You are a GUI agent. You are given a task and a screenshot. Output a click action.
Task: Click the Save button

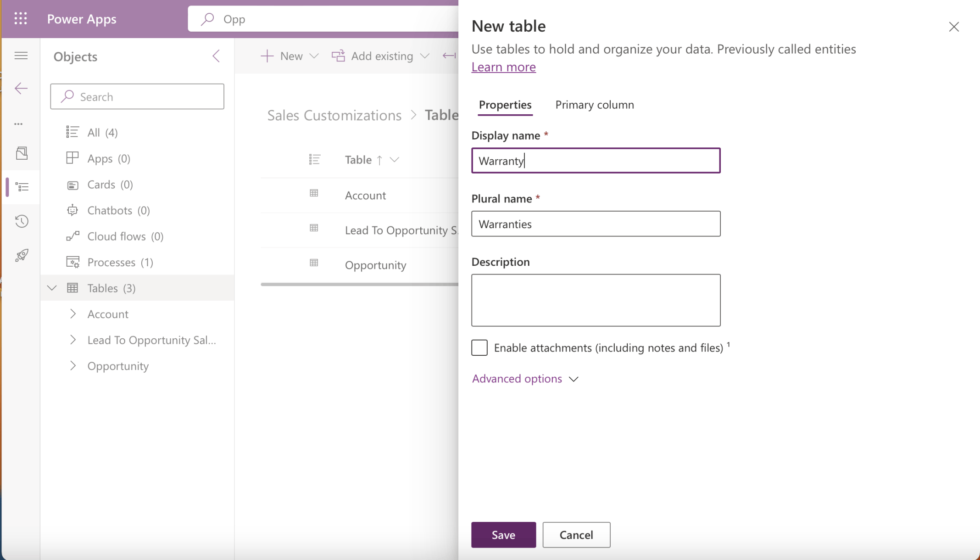(503, 535)
